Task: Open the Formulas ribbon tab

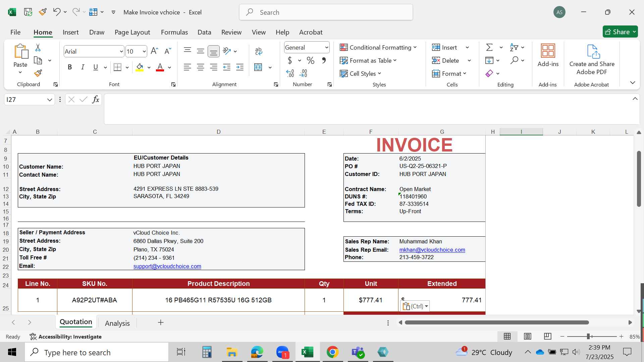Action: pyautogui.click(x=174, y=32)
